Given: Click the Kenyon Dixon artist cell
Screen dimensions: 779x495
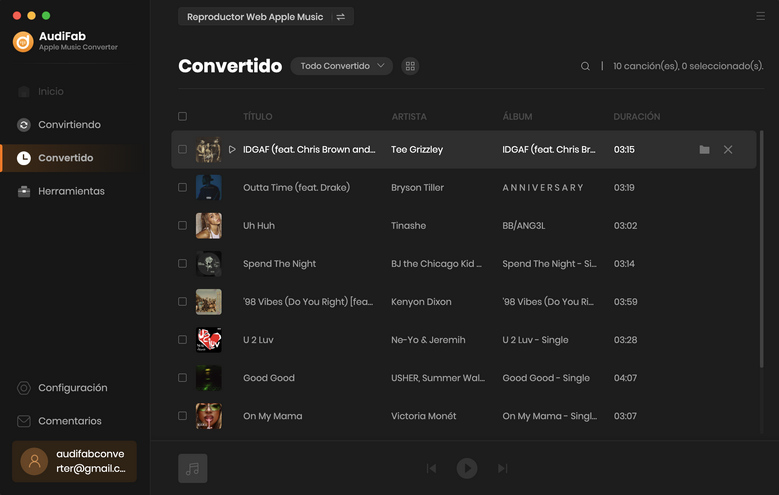Looking at the screenshot, I should coord(421,302).
